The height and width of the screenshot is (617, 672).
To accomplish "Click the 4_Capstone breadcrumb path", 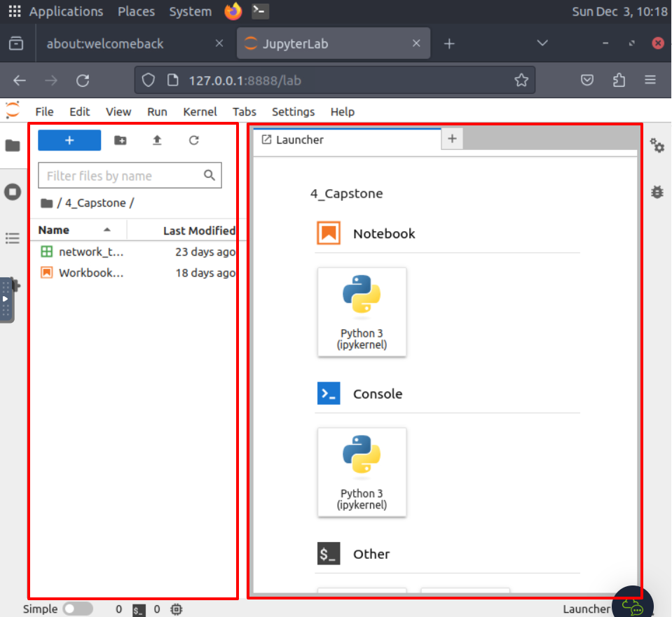I will pyautogui.click(x=95, y=203).
